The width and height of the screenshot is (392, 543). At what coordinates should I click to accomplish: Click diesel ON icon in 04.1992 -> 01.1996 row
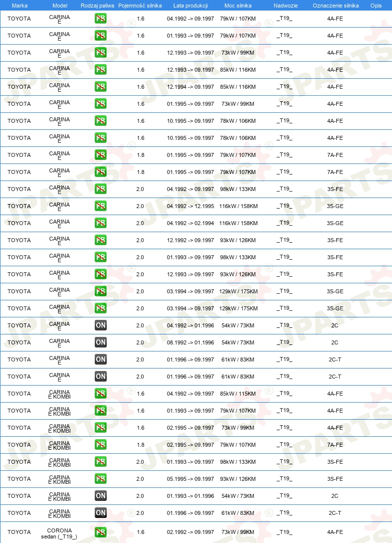click(100, 325)
